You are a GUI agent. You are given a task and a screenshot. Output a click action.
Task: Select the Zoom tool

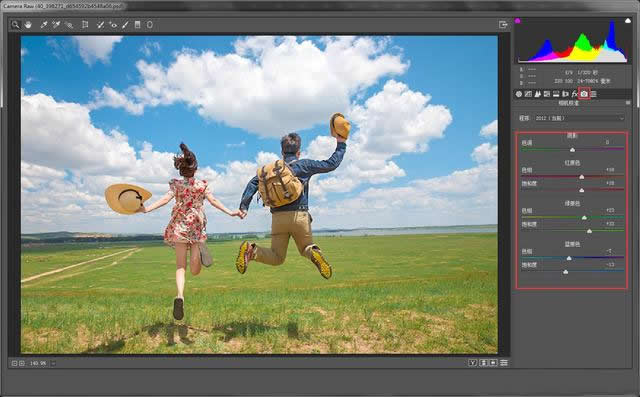coord(15,25)
